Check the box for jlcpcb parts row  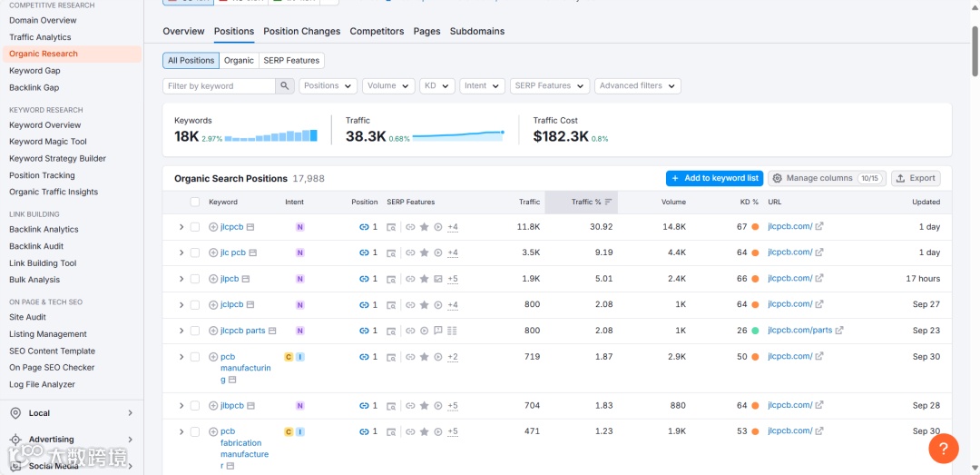click(x=195, y=331)
